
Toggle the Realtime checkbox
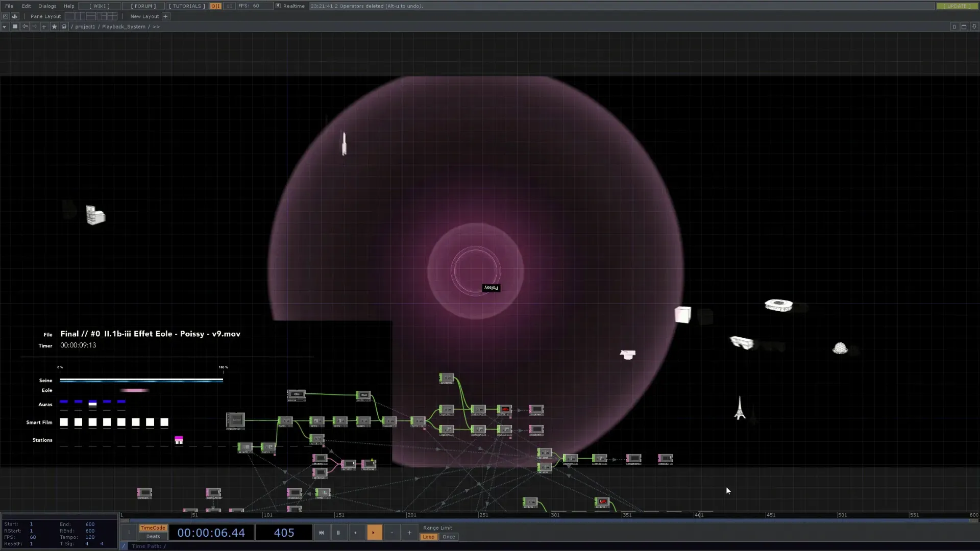(x=278, y=6)
